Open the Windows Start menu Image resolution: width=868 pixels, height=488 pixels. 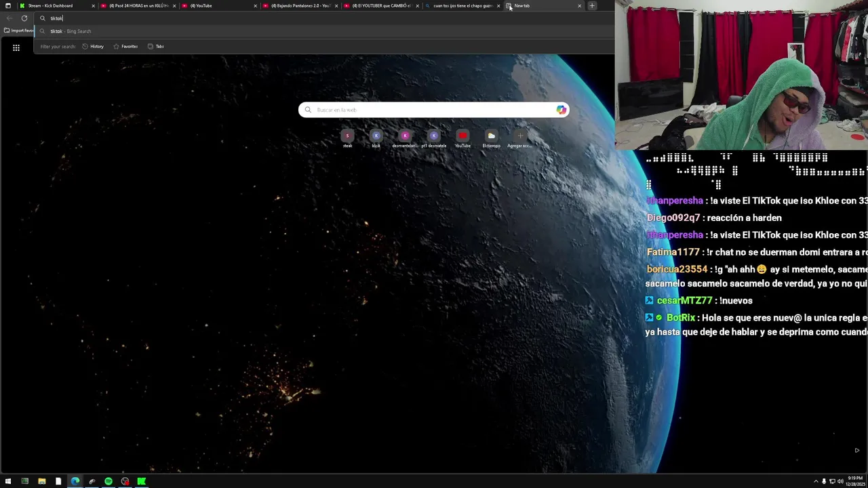(8, 481)
